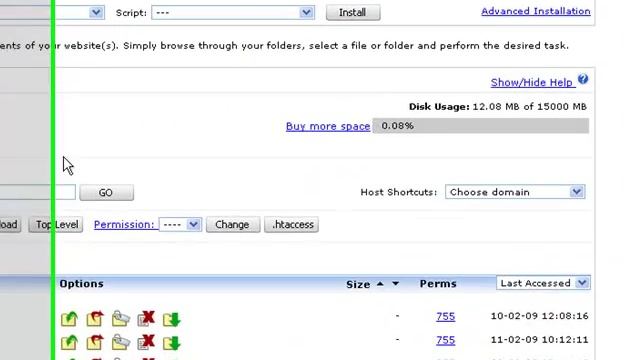Click the Host Shortcuts: label

(x=398, y=192)
